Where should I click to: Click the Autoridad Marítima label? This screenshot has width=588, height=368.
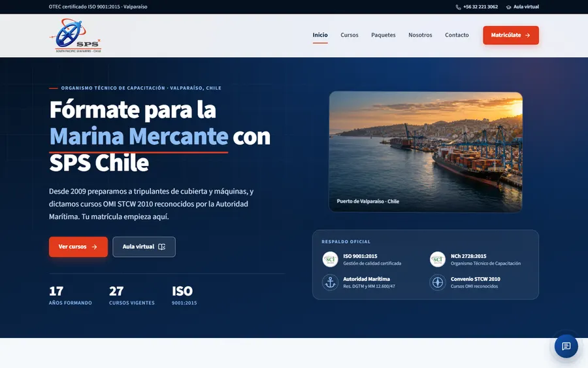tap(367, 279)
